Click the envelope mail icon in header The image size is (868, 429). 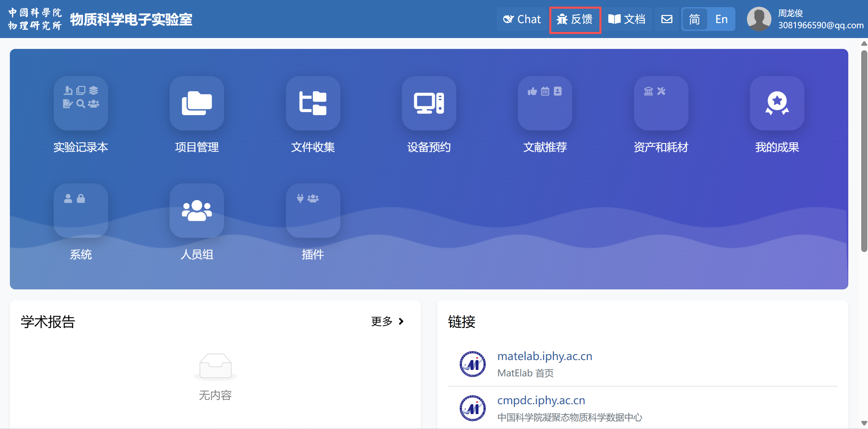pyautogui.click(x=666, y=19)
